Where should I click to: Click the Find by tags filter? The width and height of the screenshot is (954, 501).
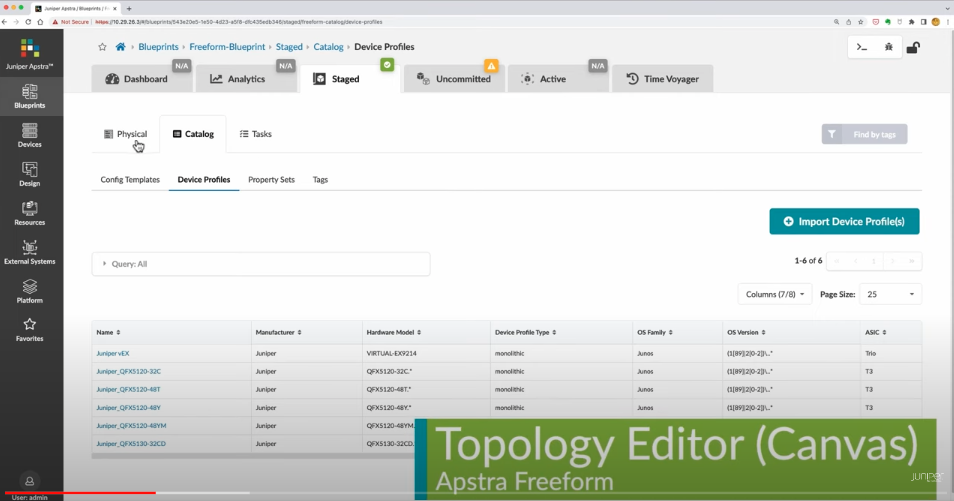click(x=864, y=134)
